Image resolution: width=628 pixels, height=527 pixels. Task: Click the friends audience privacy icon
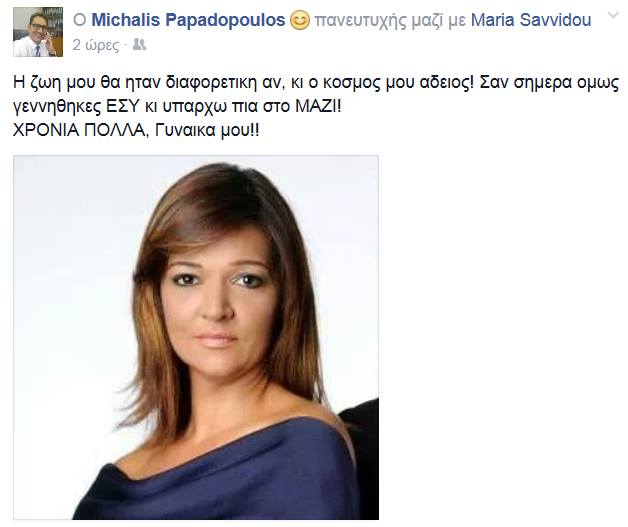click(x=139, y=44)
